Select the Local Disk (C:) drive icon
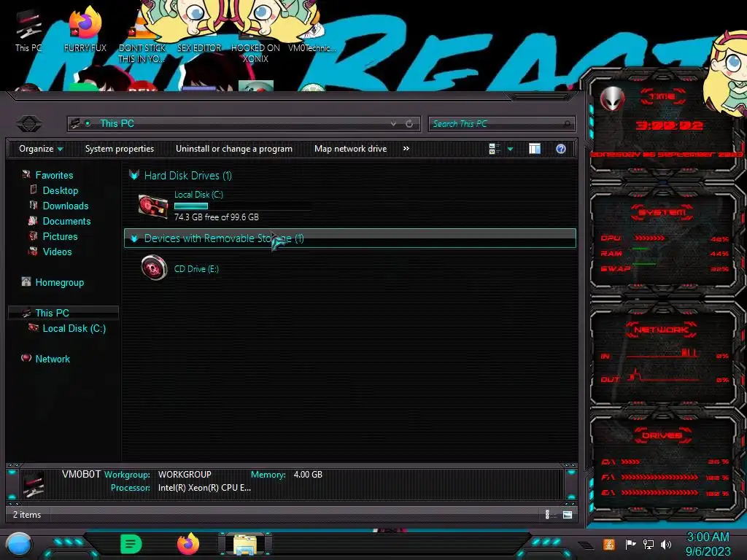This screenshot has height=560, width=747. (153, 206)
